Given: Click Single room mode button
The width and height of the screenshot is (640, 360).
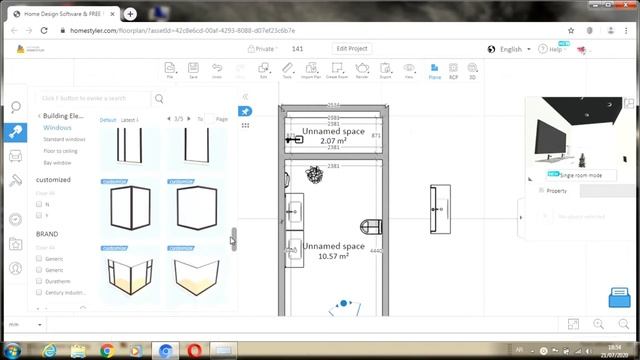Looking at the screenshot, I should tap(581, 175).
